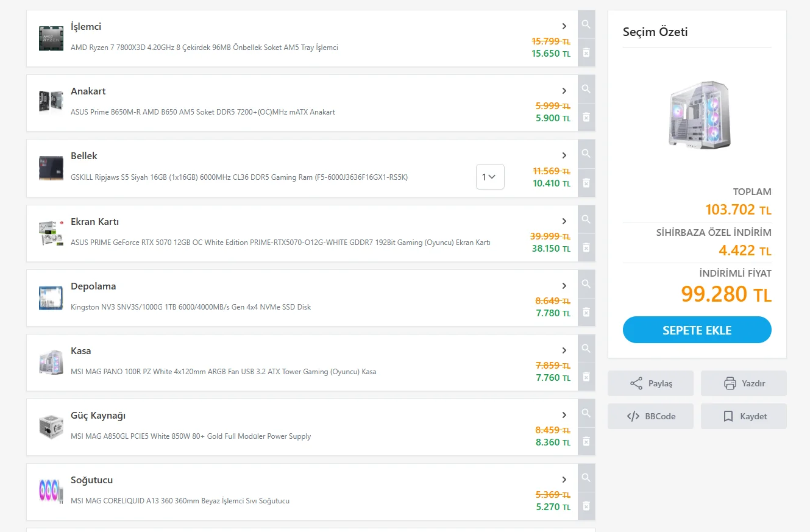Expand the Ekran Kartı row chevron
The height and width of the screenshot is (532, 810).
564,221
